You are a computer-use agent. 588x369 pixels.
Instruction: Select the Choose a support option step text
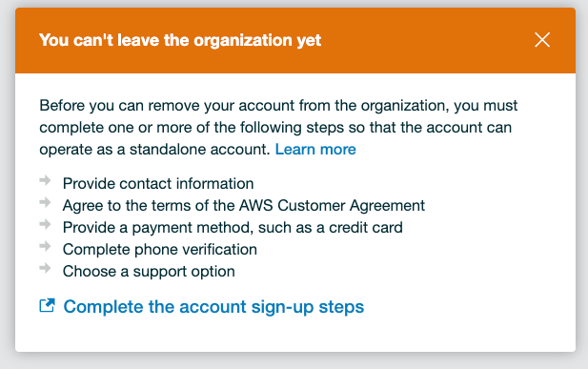coord(149,272)
